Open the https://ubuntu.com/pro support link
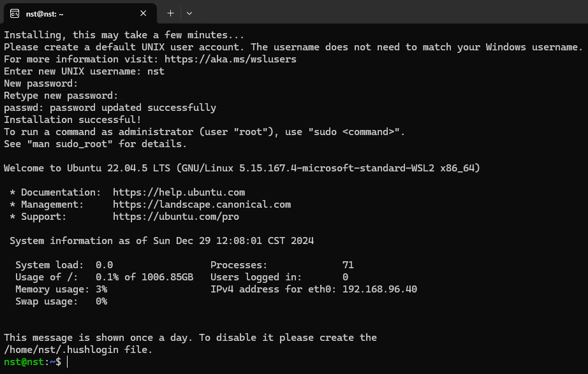Image resolution: width=588 pixels, height=374 pixels. click(x=176, y=217)
